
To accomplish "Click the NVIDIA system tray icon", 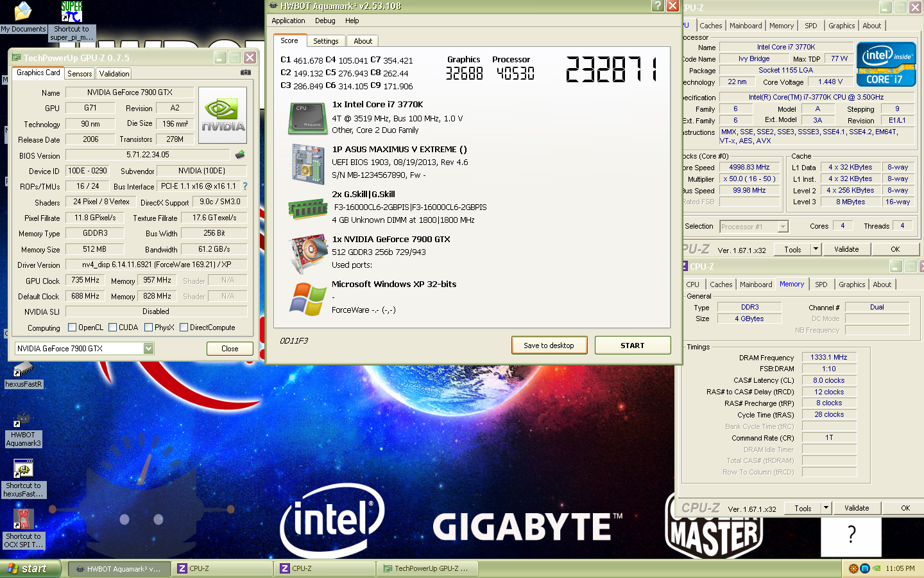I will [876, 568].
